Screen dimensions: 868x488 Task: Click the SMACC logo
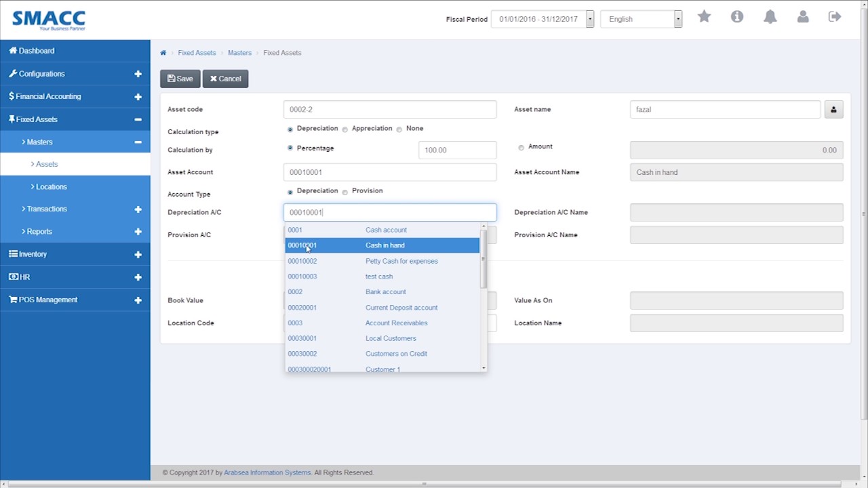point(49,20)
